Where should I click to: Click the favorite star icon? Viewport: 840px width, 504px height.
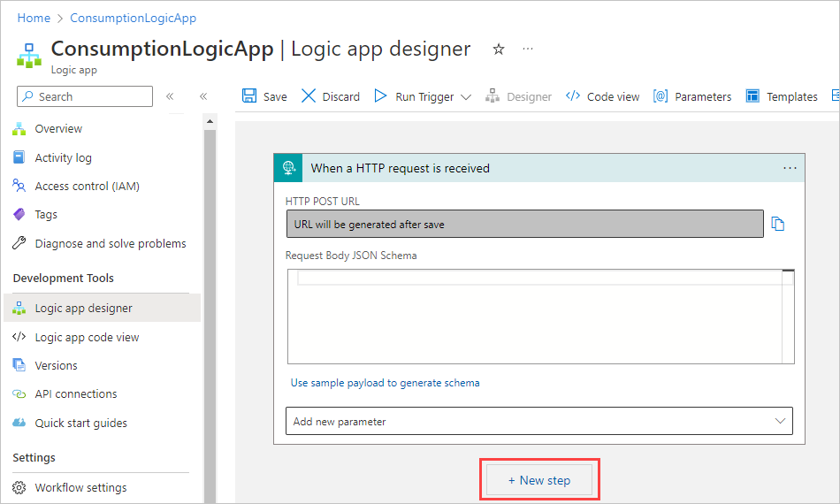[x=499, y=50]
